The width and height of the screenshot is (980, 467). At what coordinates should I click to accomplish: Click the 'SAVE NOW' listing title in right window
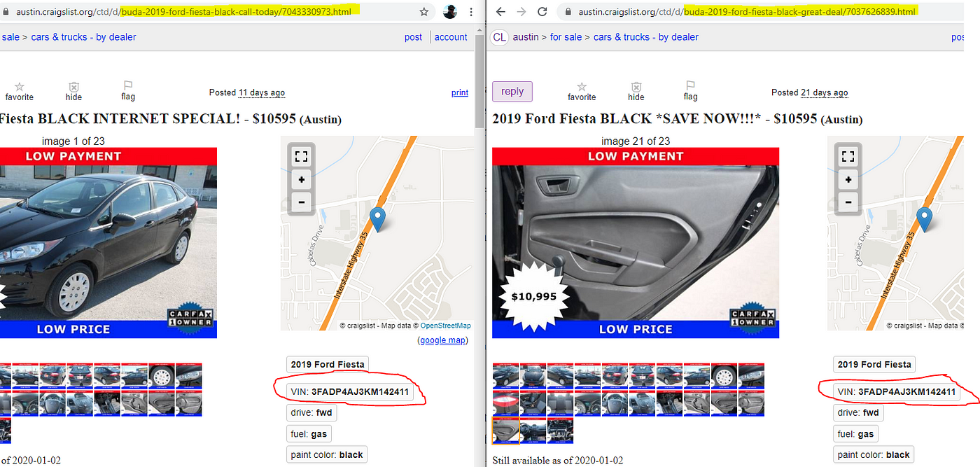point(678,118)
